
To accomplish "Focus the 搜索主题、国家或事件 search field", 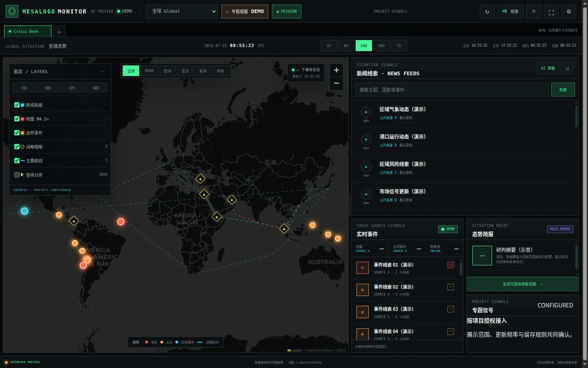I will (452, 90).
